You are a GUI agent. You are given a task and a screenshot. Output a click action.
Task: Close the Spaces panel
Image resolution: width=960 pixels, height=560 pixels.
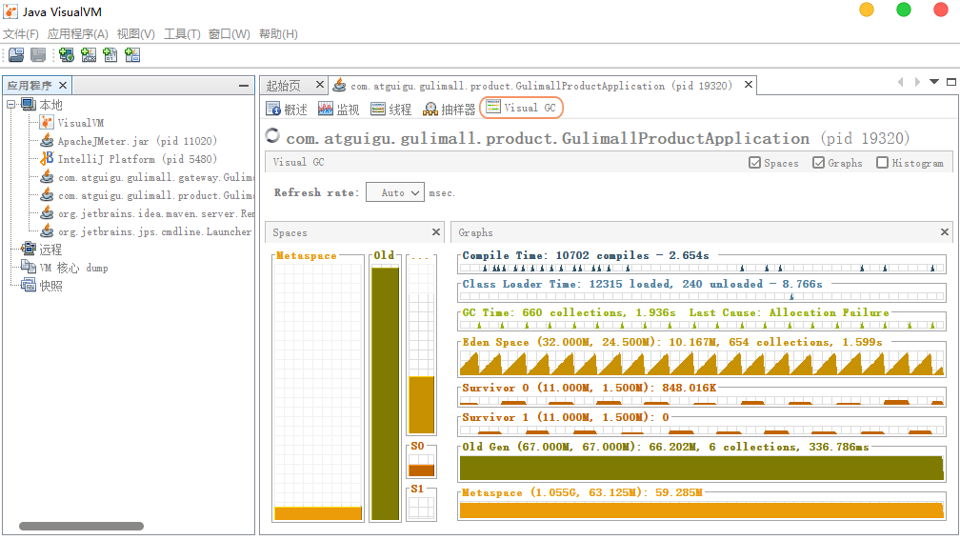[436, 232]
